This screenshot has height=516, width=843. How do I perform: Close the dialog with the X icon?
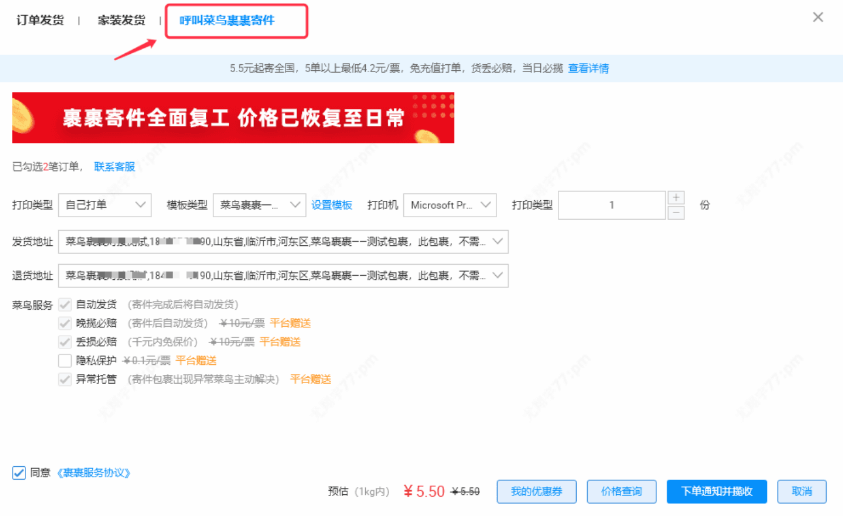[818, 17]
